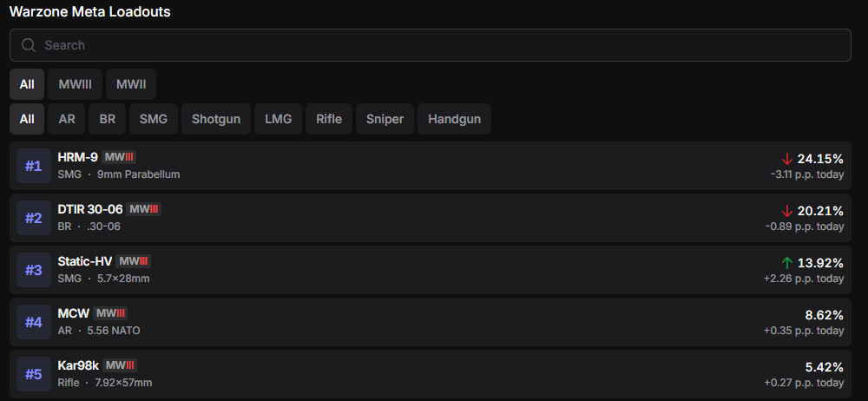Click the #3 rank badge
Viewport: 868px width, 401px height.
click(x=33, y=270)
